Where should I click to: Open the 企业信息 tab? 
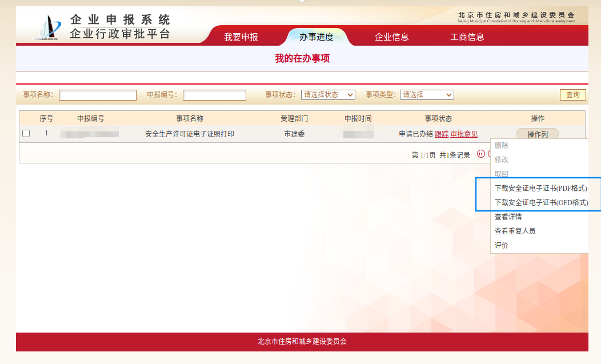[392, 37]
